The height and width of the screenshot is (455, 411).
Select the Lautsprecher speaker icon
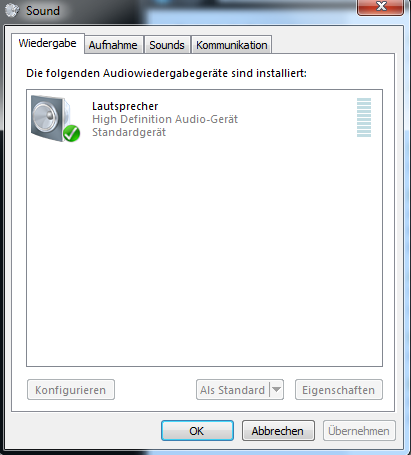click(x=55, y=118)
